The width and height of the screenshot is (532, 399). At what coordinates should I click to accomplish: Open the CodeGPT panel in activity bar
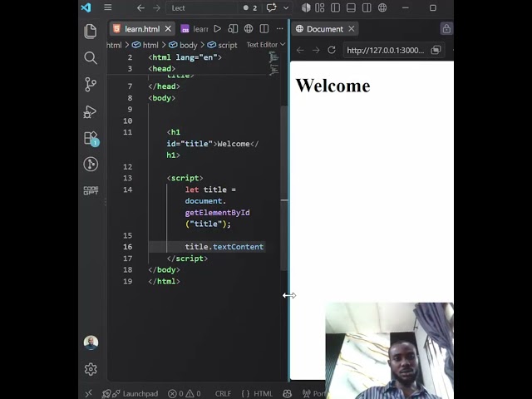[91, 190]
